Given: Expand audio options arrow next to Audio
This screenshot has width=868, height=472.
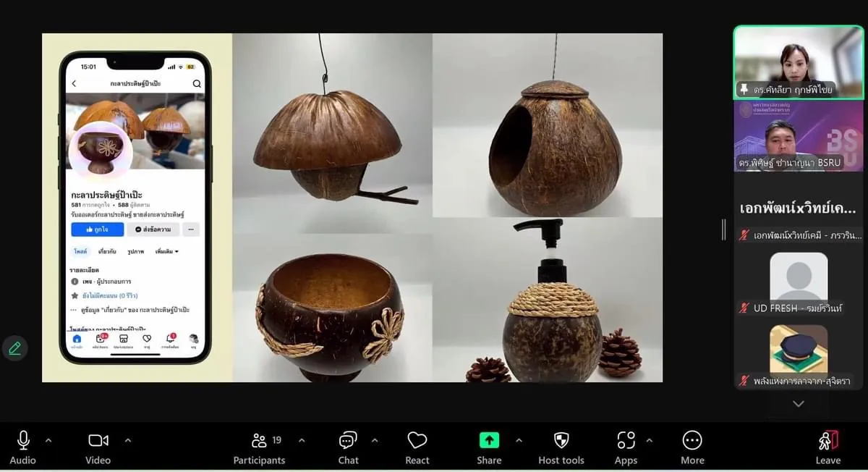Looking at the screenshot, I should click(48, 440).
